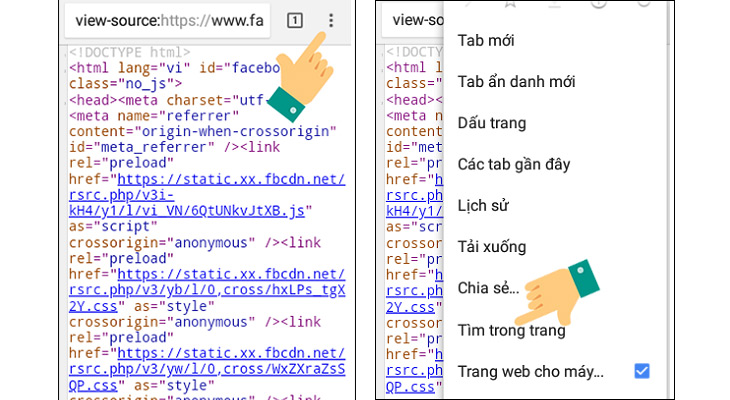Tap "<!DOCTYPE html>" text in left screenshot
Image resolution: width=730 pixels, height=400 pixels.
pos(129,52)
